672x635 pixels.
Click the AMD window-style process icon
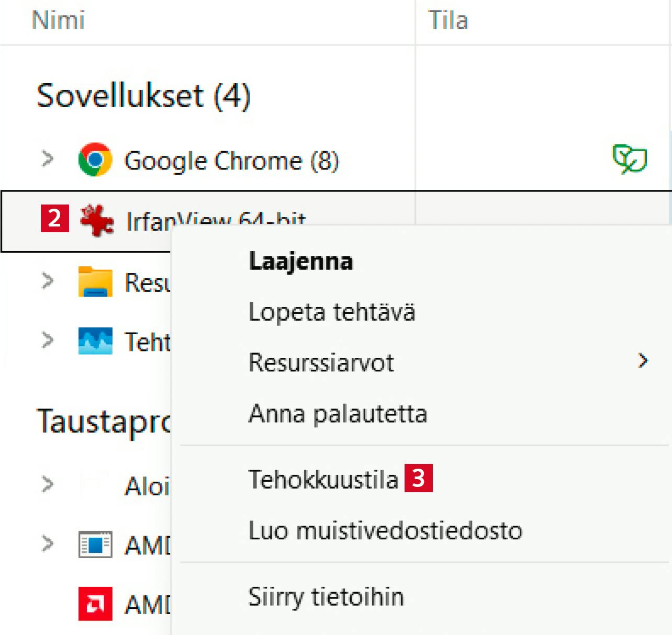pyautogui.click(x=95, y=545)
